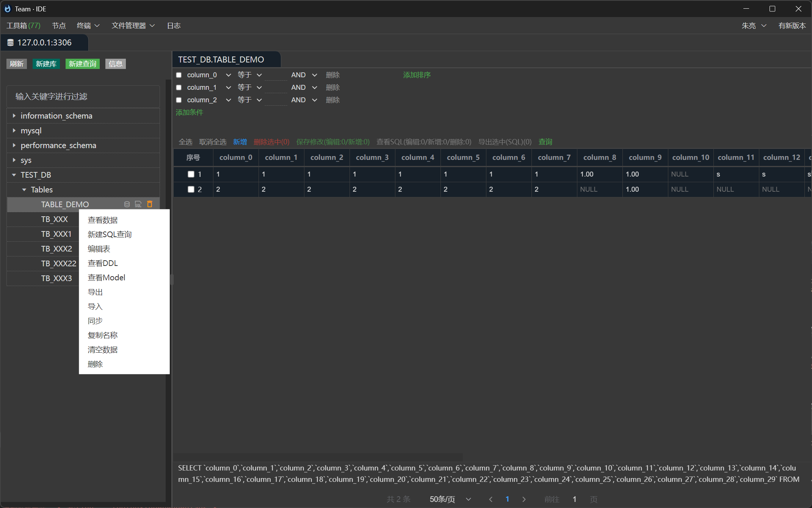Viewport: 812px width, 508px height.
Task: Select the checkbox on data row 1
Action: click(x=191, y=174)
